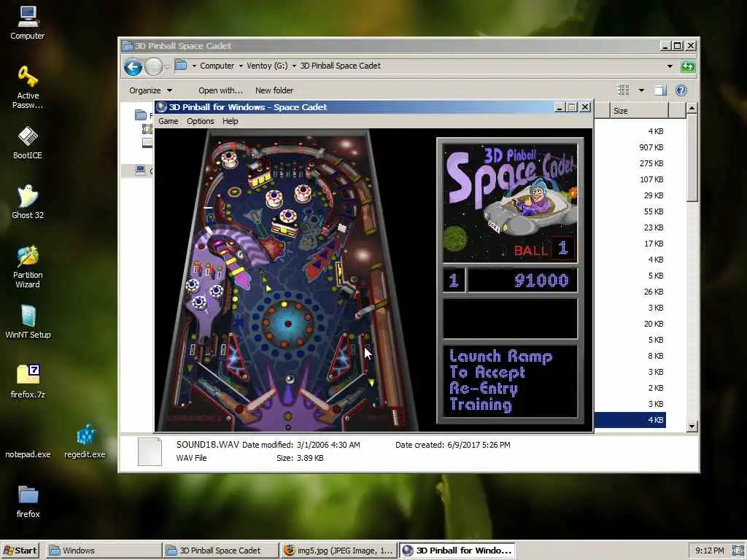Select the file row sized 55 KB
The height and width of the screenshot is (560, 747).
tap(630, 211)
